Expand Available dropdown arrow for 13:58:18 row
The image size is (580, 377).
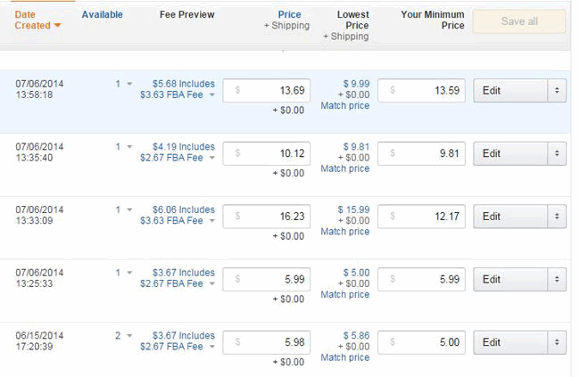click(x=129, y=84)
